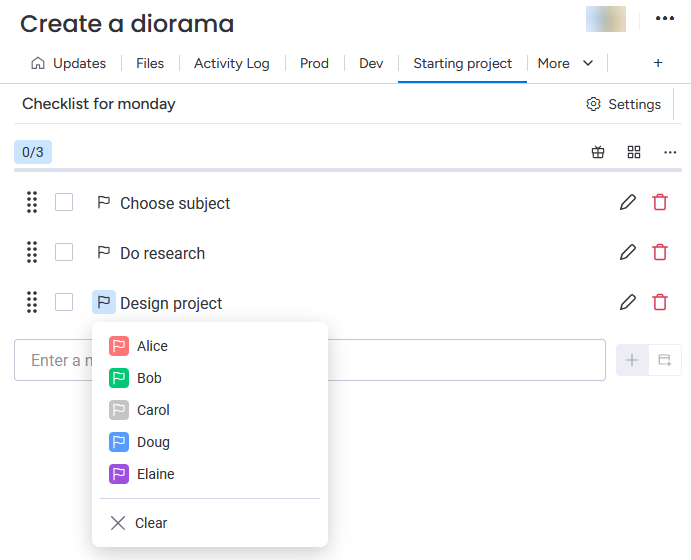Click the gift icon in checklist toolbar

coord(598,152)
